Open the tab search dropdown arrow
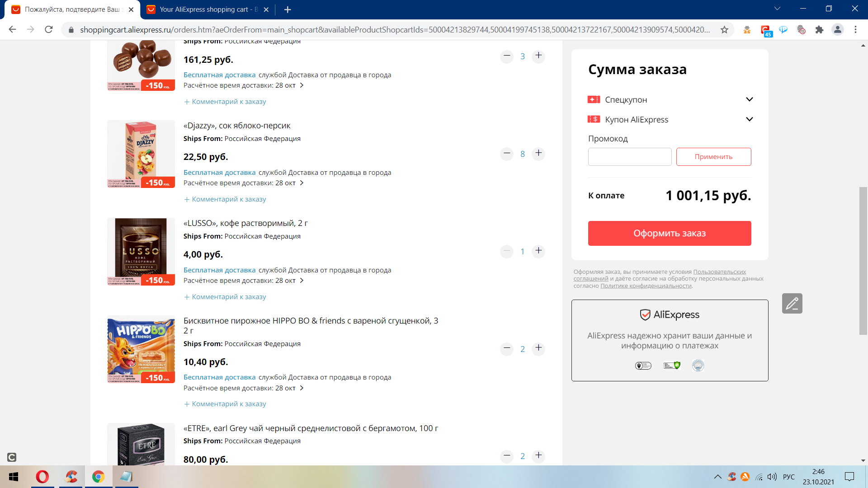The image size is (868, 488). pos(778,9)
